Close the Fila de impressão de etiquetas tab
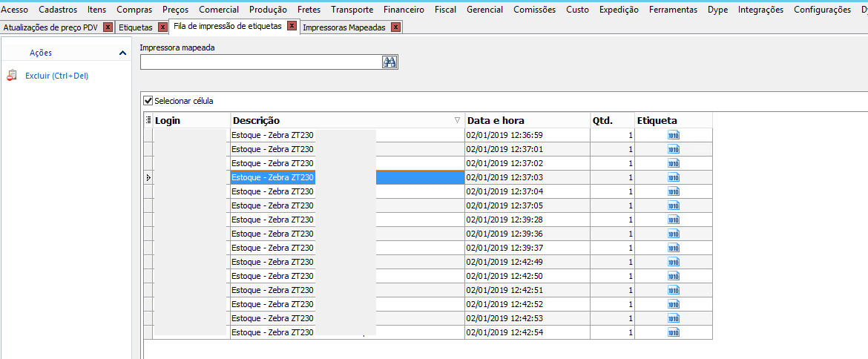The width and height of the screenshot is (868, 359). coord(292,26)
